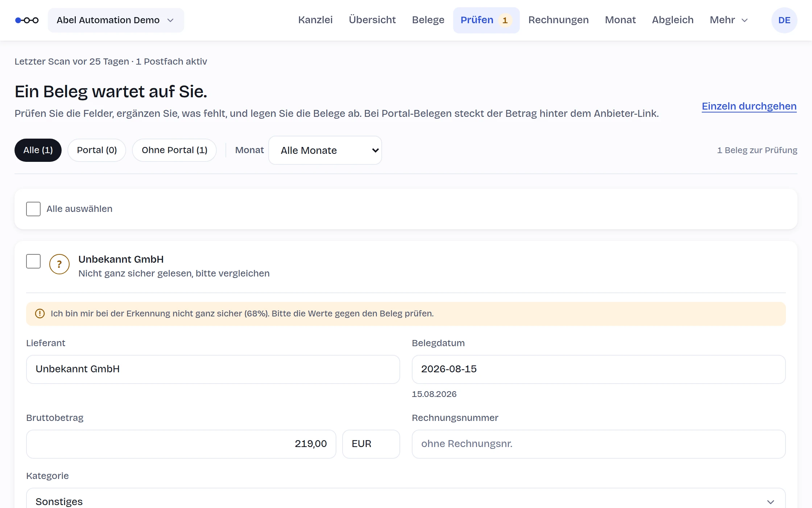Click the question mark icon beside Unbekannt GmbH
The image size is (812, 508).
(x=59, y=264)
